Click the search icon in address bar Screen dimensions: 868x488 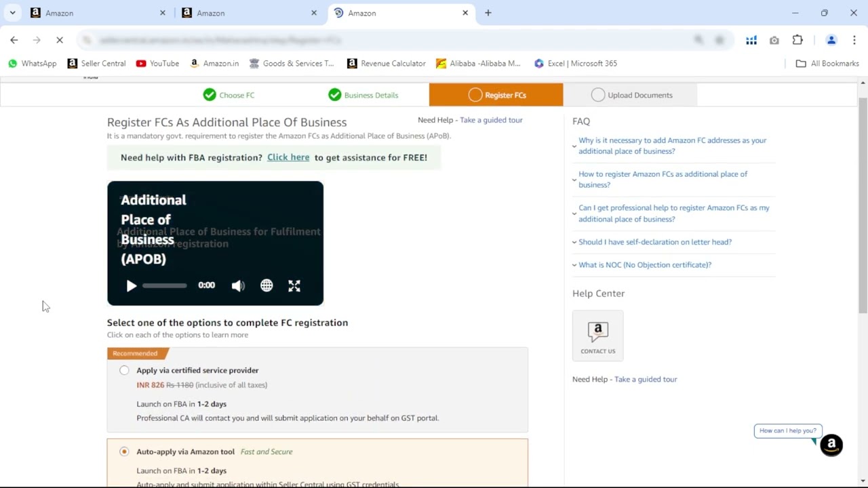click(698, 40)
